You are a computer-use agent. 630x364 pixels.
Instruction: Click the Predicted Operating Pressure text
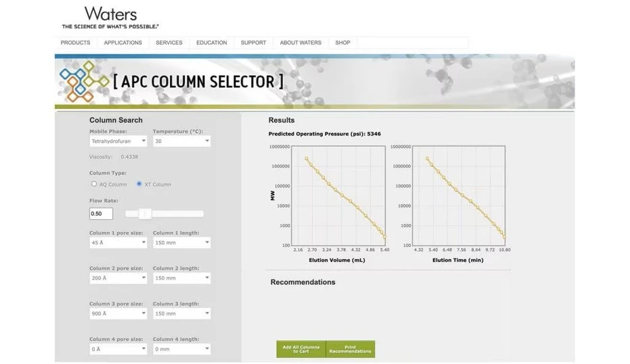point(325,134)
